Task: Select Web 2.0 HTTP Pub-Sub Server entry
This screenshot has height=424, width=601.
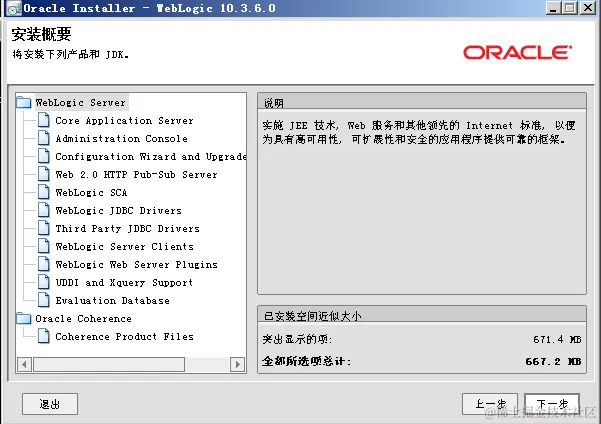Action: coord(136,174)
